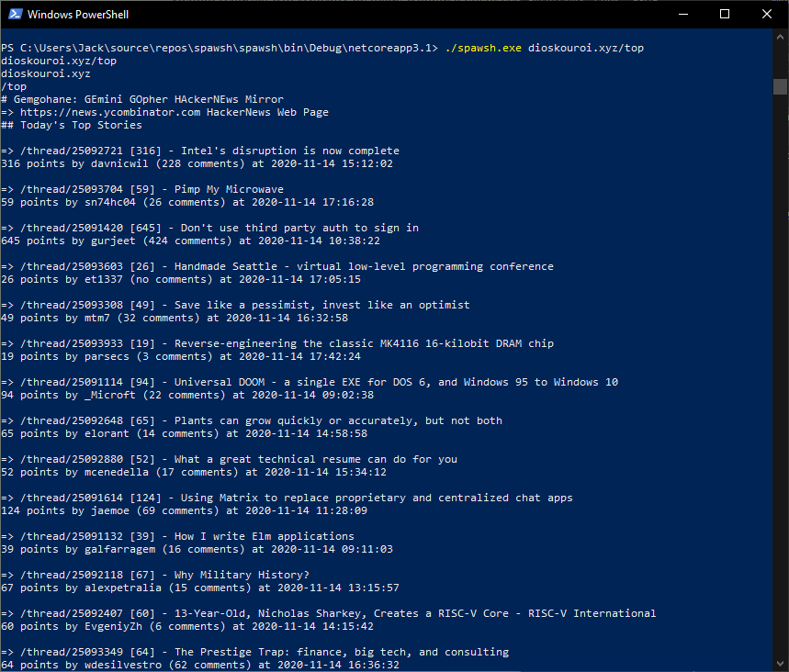
Task: Click the line '94 points by _Microft'
Action: coord(187,395)
